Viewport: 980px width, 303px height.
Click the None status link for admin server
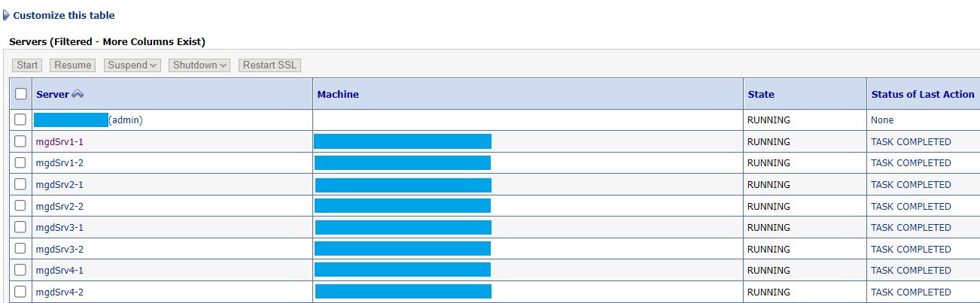click(882, 120)
